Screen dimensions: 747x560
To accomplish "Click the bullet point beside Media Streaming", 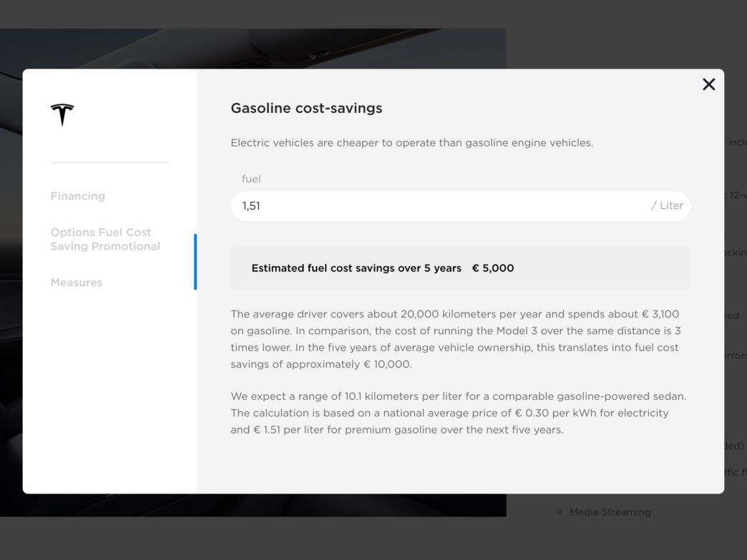I will [560, 512].
